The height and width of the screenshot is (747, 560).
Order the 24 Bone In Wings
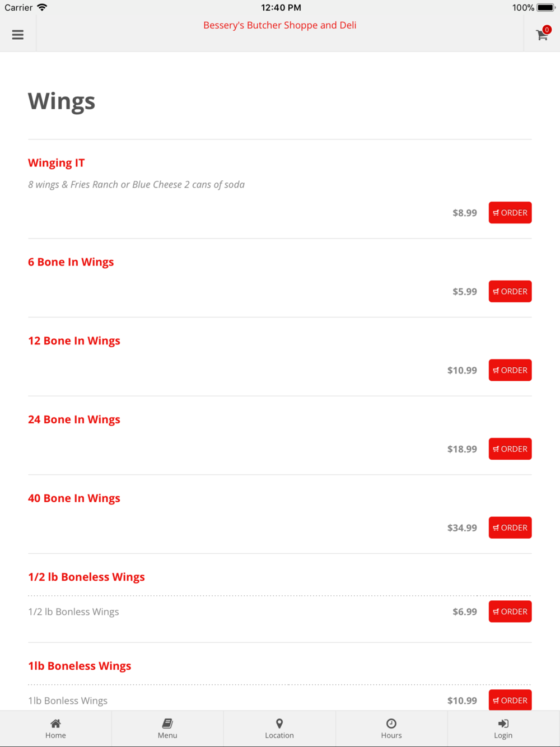tap(510, 449)
